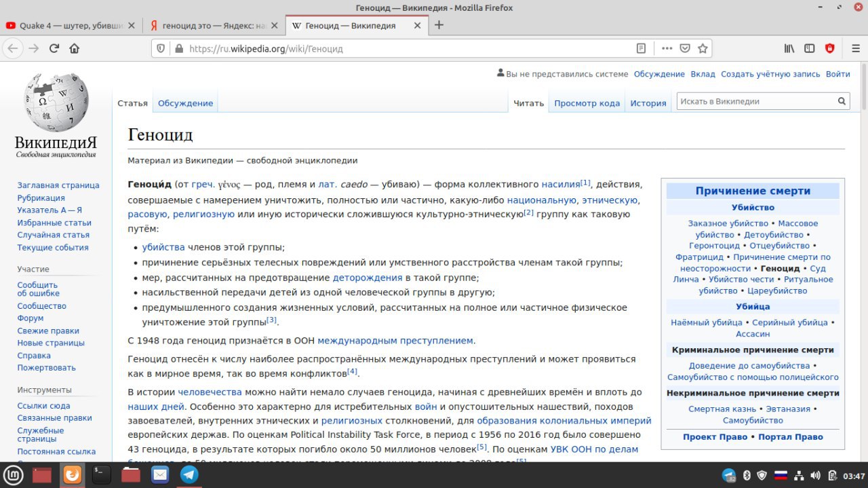The height and width of the screenshot is (488, 868).
Task: Close the Геноцид Wikipedia tab
Action: coord(418,26)
